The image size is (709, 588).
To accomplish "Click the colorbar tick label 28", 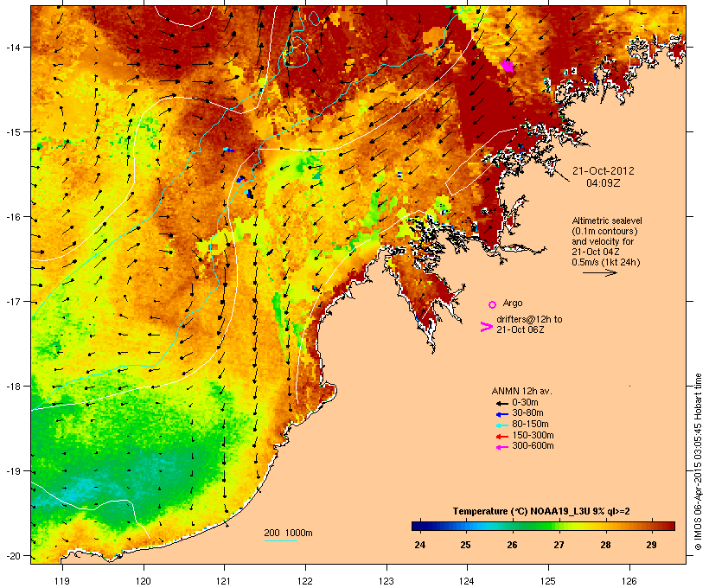I will pos(605,545).
